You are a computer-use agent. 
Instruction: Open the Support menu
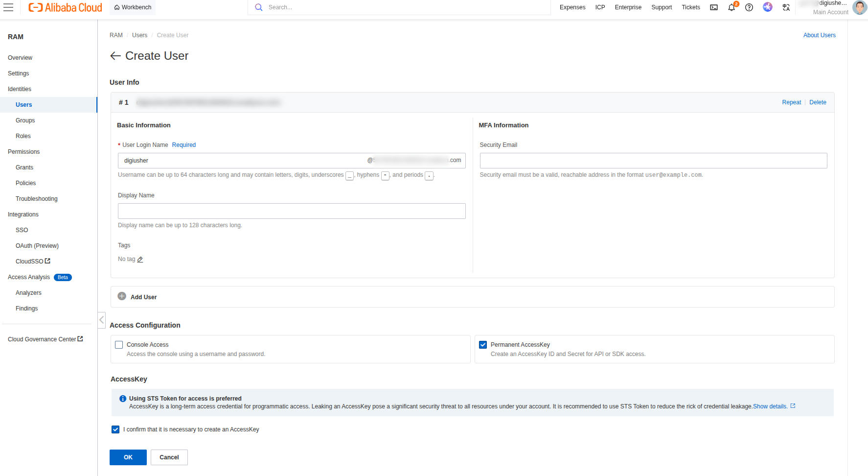(x=662, y=7)
